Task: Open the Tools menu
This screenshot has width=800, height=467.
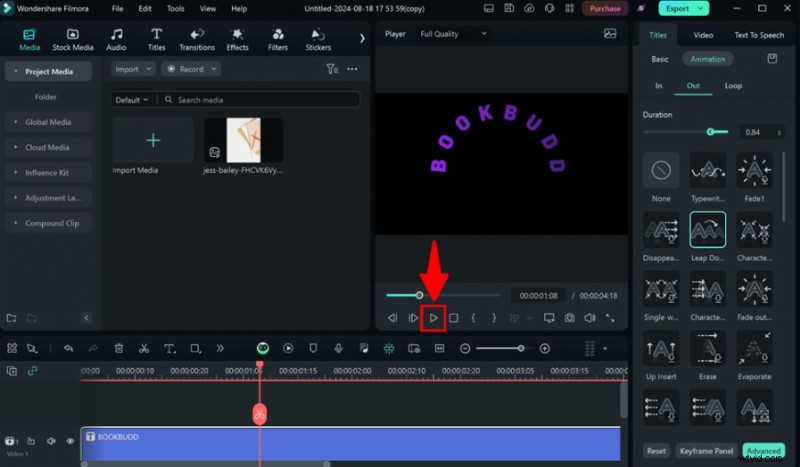Action: click(x=175, y=8)
